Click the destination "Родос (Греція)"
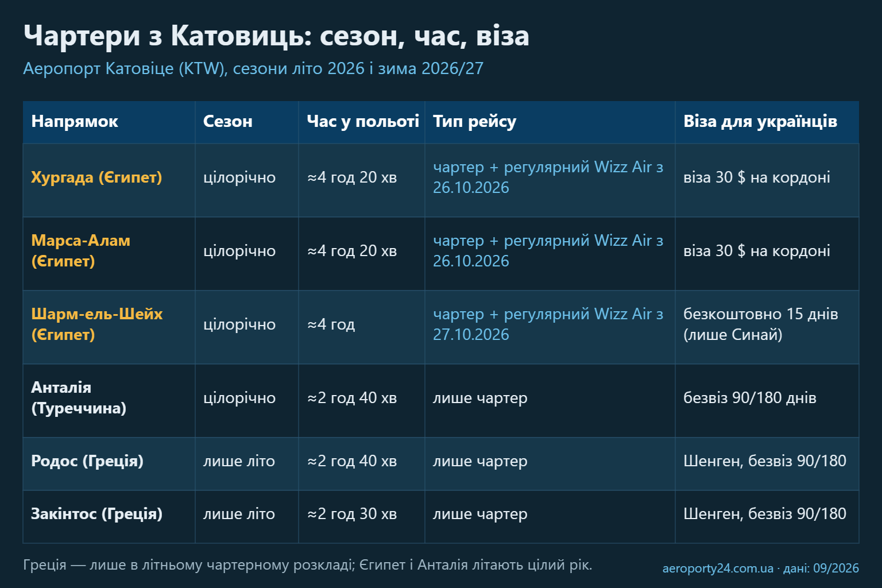Screen dimensions: 882x588 87,461
